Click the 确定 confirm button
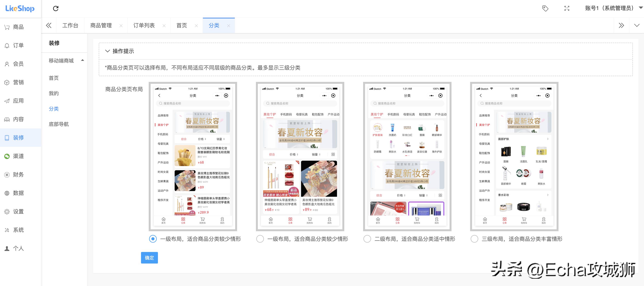This screenshot has height=286, width=644. [x=149, y=258]
